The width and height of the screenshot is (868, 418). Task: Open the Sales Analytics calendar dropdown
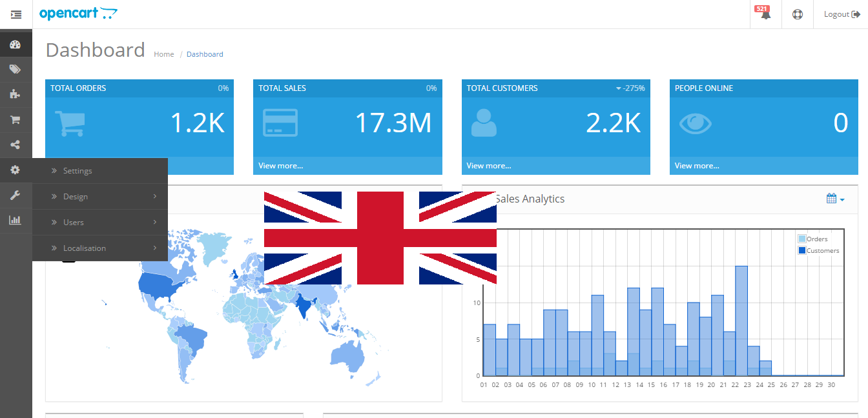[834, 199]
